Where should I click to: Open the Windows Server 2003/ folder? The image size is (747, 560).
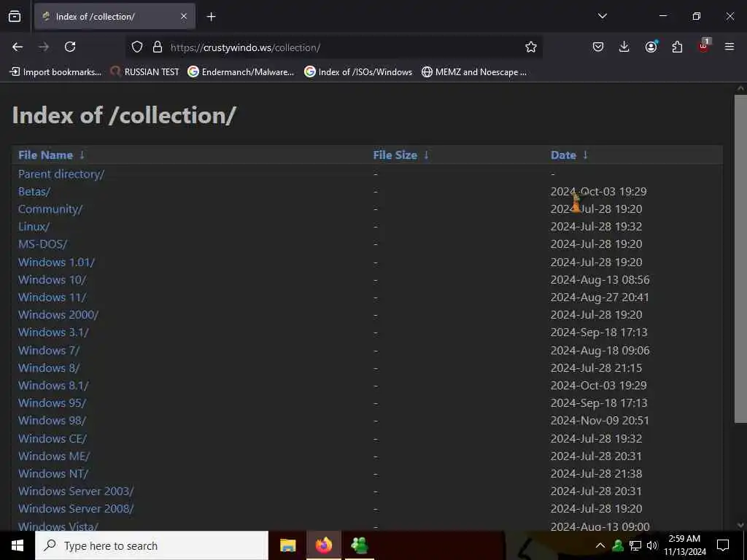coord(76,491)
